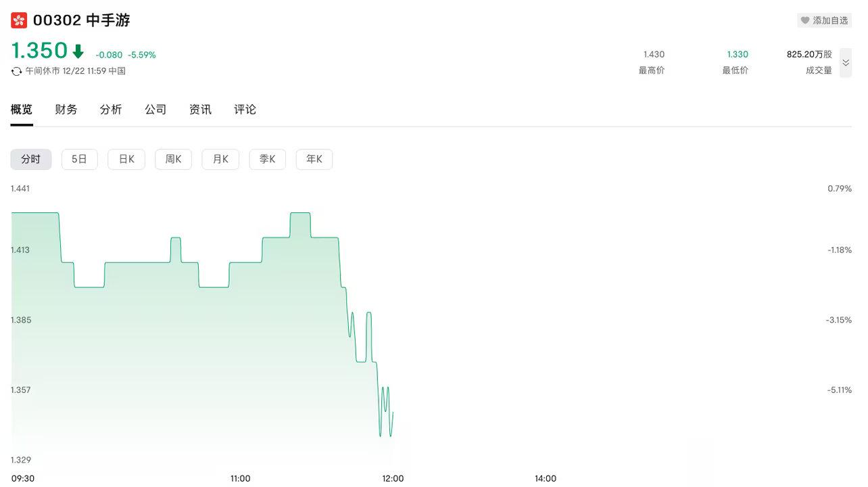The height and width of the screenshot is (487, 868).
Task: Show the 季K candlestick chart
Action: click(268, 160)
